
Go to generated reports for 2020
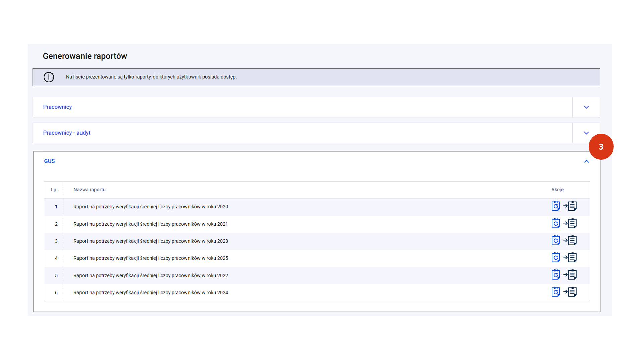point(570,206)
